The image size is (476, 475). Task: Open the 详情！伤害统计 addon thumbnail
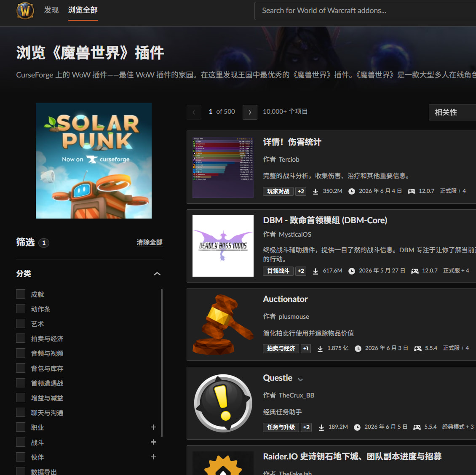coord(223,167)
